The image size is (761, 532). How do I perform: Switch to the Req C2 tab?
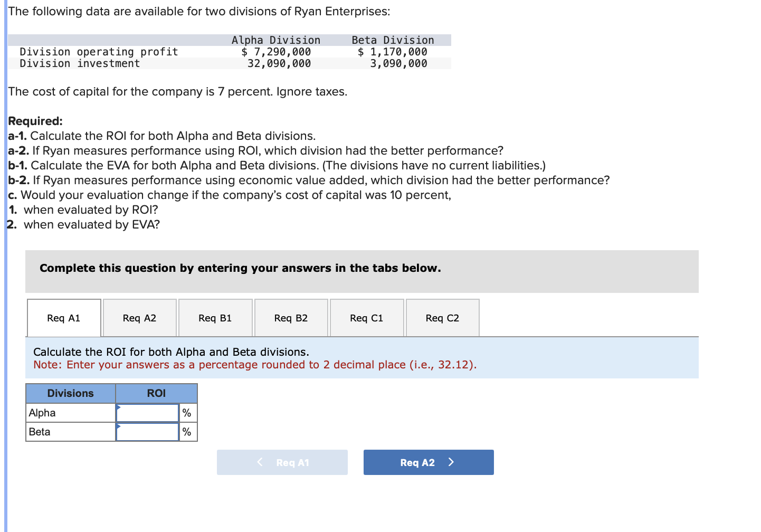point(442,318)
